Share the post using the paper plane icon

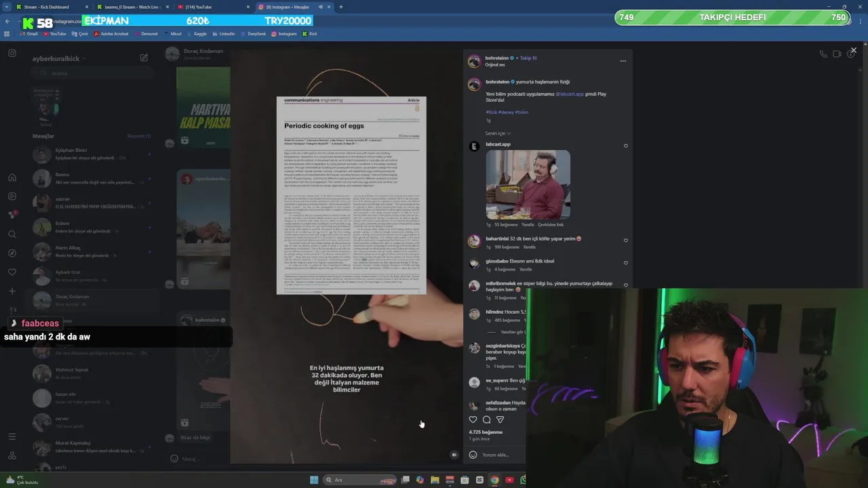(x=500, y=420)
